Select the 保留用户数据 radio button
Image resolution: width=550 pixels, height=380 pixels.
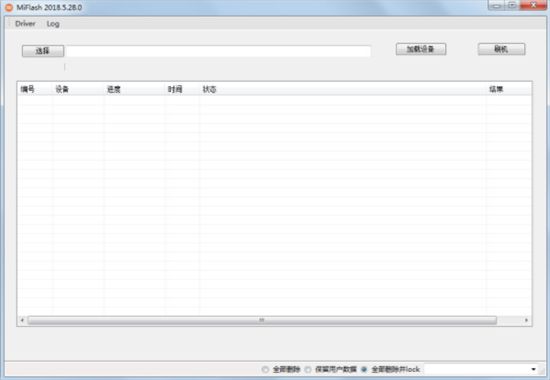(x=308, y=369)
